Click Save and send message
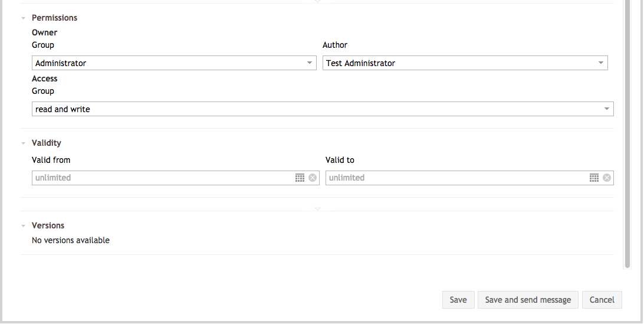This screenshot has width=644, height=324. (x=528, y=300)
